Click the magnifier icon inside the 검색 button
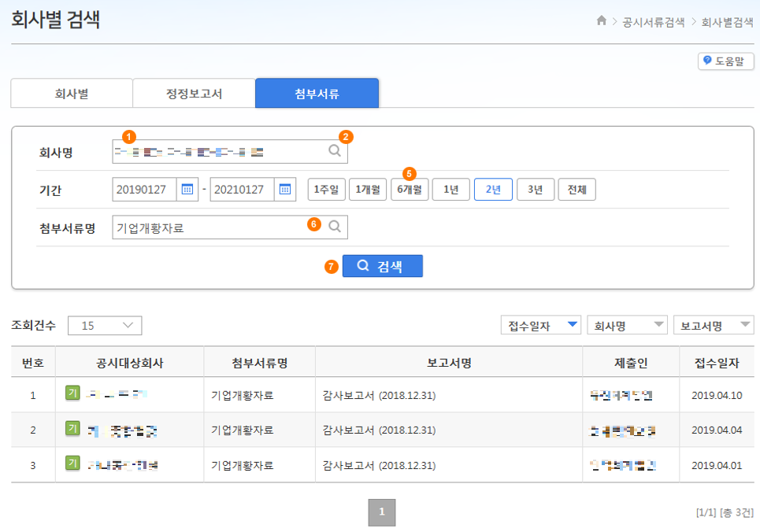Viewport: 760px width, 532px height. point(365,265)
